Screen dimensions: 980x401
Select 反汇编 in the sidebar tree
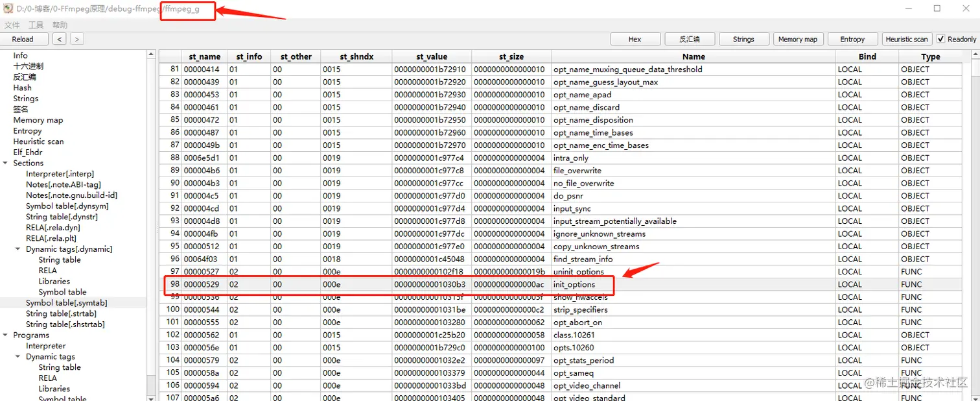(25, 77)
